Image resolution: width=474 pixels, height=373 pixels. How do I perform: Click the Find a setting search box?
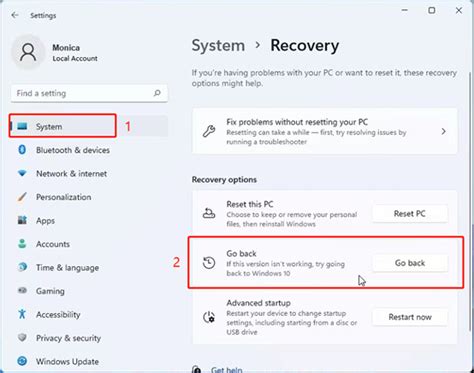pyautogui.click(x=89, y=93)
